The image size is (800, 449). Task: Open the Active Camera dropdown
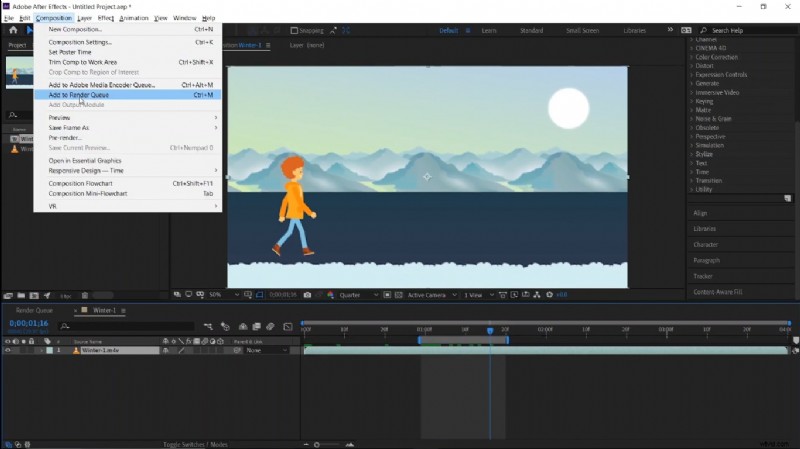(x=432, y=295)
